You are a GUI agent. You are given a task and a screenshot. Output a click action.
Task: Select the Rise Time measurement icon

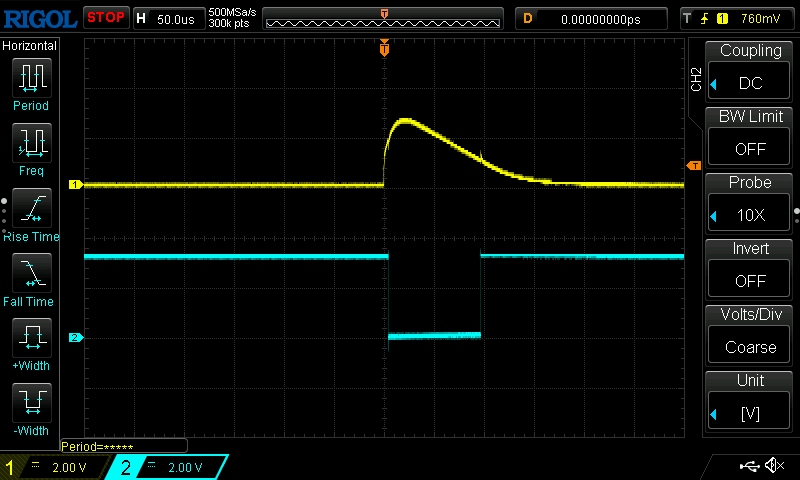31,209
